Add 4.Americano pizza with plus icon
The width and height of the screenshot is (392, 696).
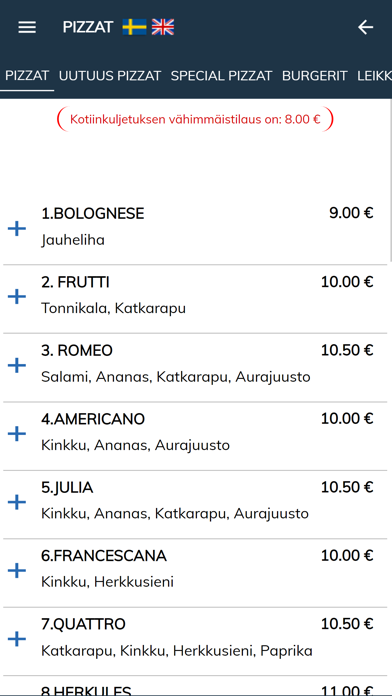pos(17,434)
